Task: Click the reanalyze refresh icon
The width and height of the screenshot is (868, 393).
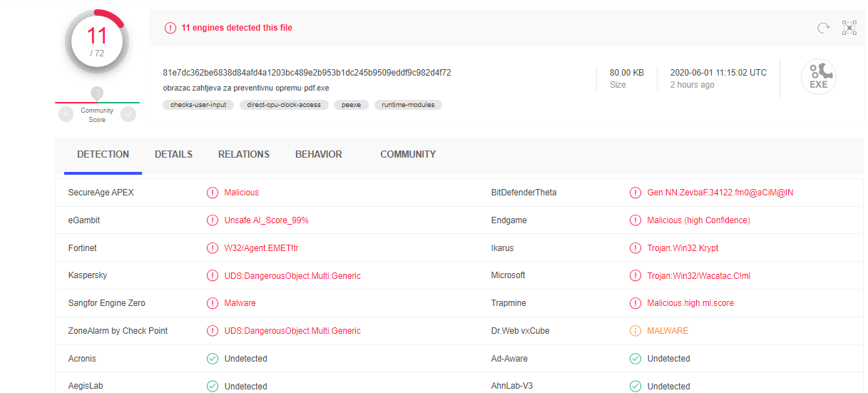Action: 823,28
